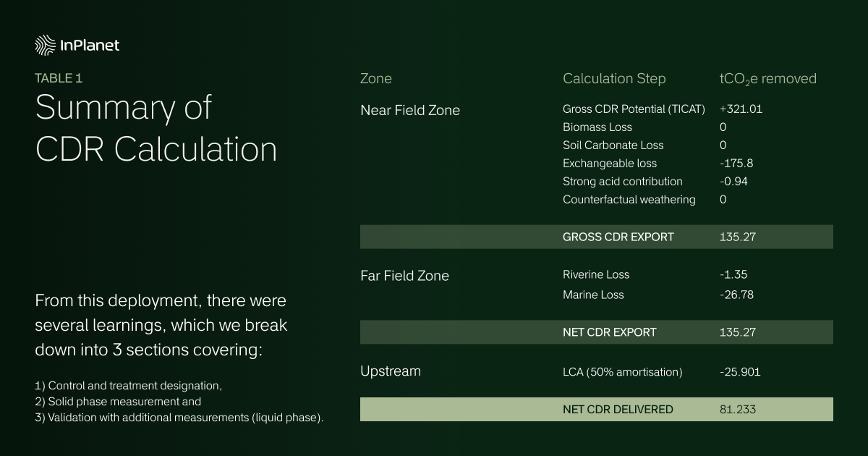Select the Strong acid contribution entry
The image size is (868, 456).
pos(623,182)
